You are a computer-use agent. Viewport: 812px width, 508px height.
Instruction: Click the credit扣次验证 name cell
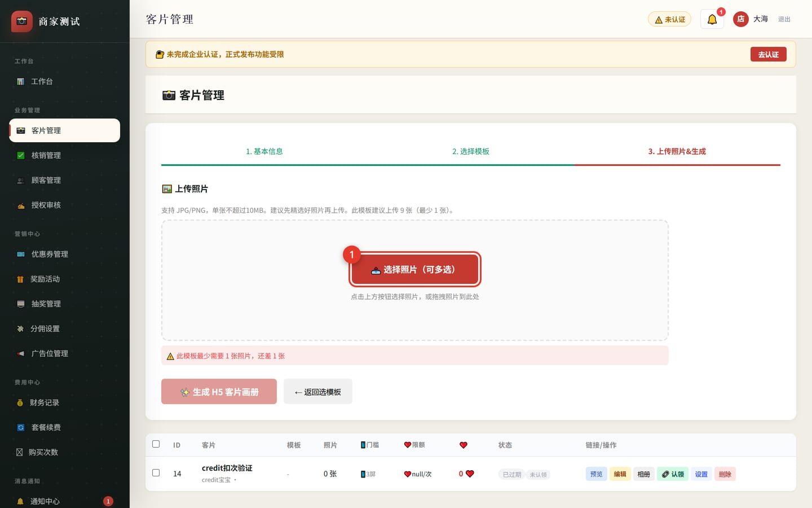[x=227, y=468]
